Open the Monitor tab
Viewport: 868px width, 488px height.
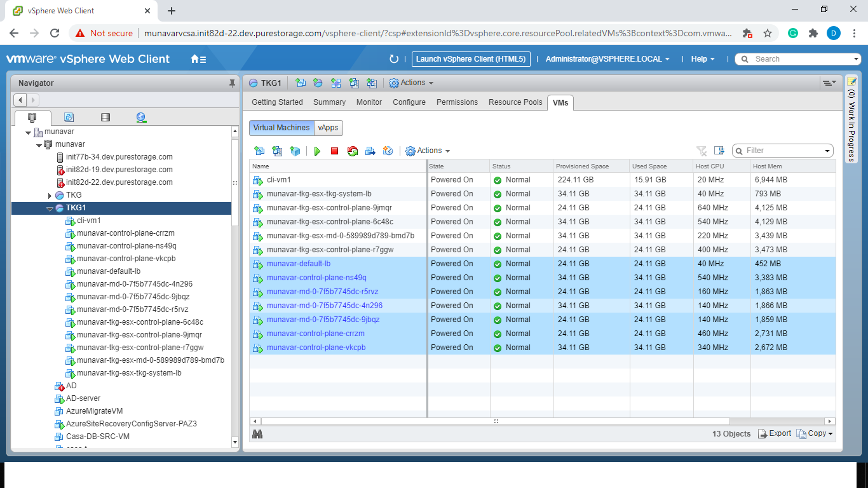369,102
